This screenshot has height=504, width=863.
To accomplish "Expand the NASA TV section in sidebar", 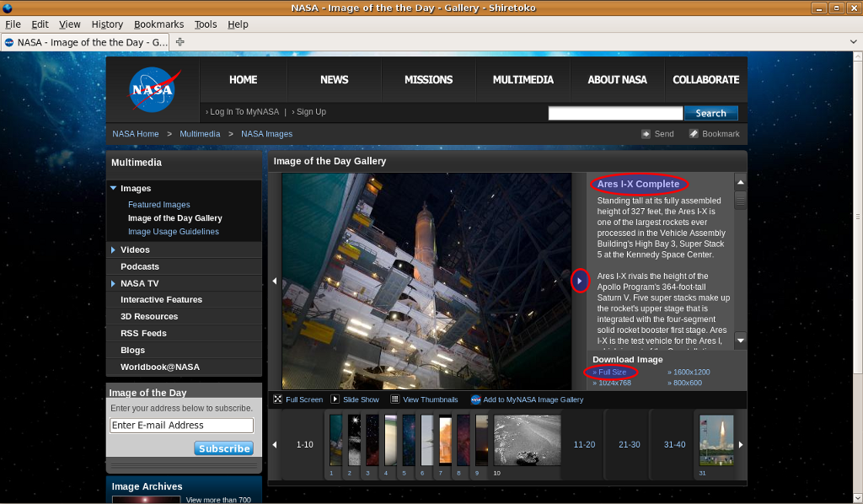I will pos(114,283).
